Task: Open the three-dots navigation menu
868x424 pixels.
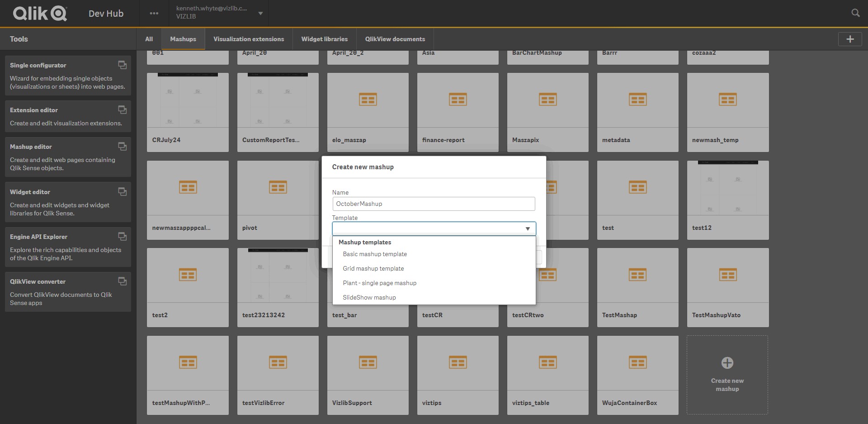Action: pyautogui.click(x=154, y=14)
